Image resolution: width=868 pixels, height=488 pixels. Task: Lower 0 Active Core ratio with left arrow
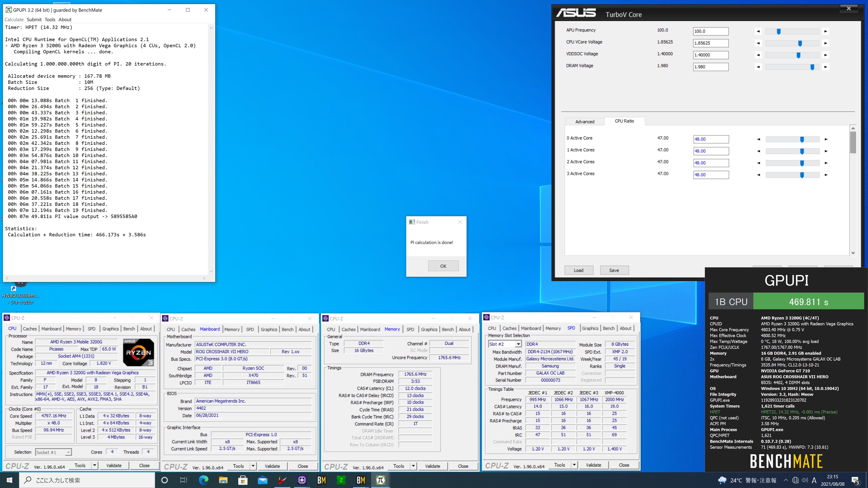pos(759,139)
